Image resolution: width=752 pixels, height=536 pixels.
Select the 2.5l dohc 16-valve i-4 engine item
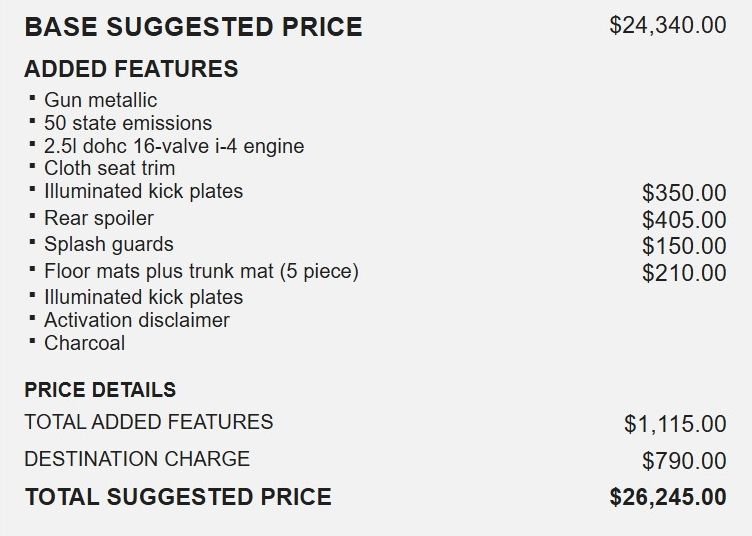click(x=174, y=146)
